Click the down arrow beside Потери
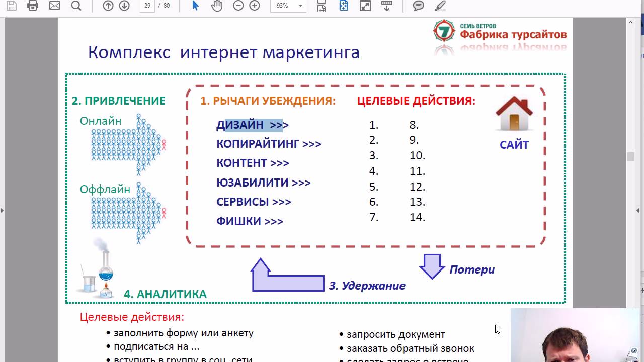The image size is (644, 362). pos(432,266)
